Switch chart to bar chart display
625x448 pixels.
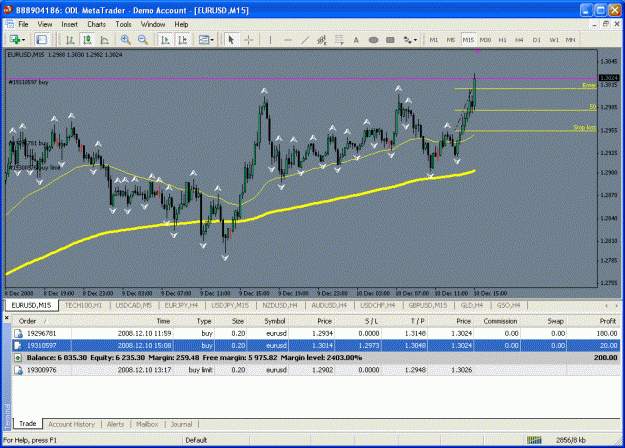[x=70, y=40]
